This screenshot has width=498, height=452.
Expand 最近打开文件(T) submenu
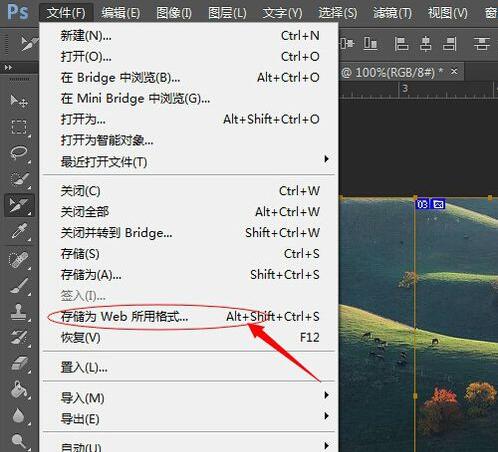[189, 162]
